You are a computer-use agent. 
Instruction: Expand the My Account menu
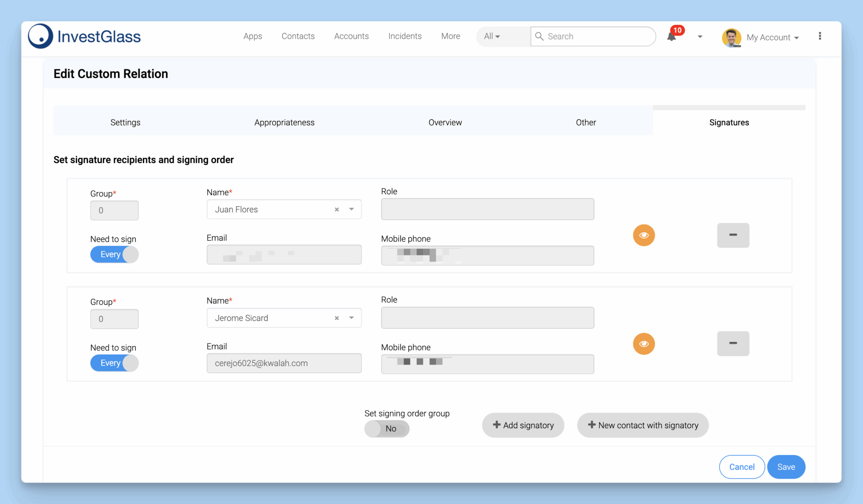coord(772,37)
